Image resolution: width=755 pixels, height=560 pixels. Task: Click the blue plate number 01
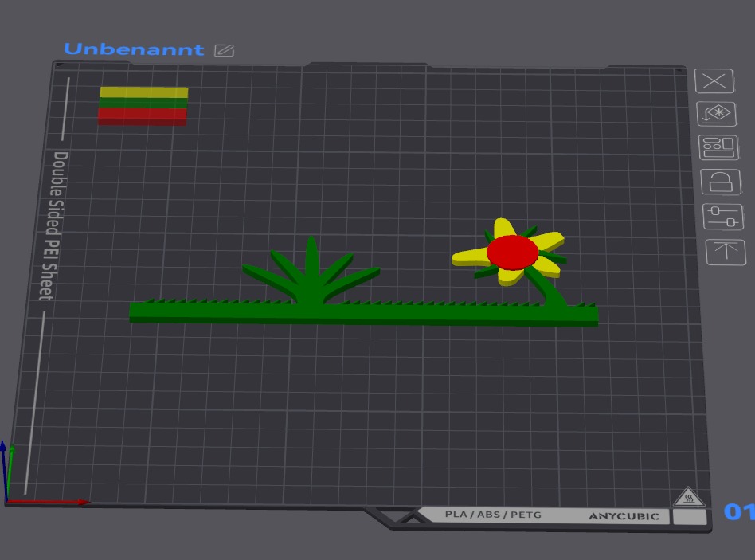[739, 511]
